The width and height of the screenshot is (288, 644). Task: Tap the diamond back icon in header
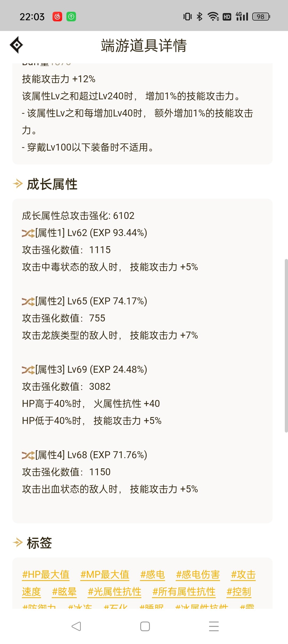[x=17, y=45]
